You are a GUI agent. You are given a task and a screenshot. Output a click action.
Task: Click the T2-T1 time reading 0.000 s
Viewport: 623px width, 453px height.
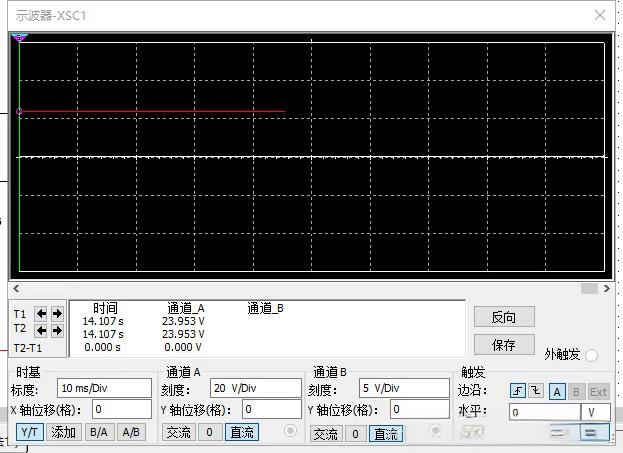102,347
